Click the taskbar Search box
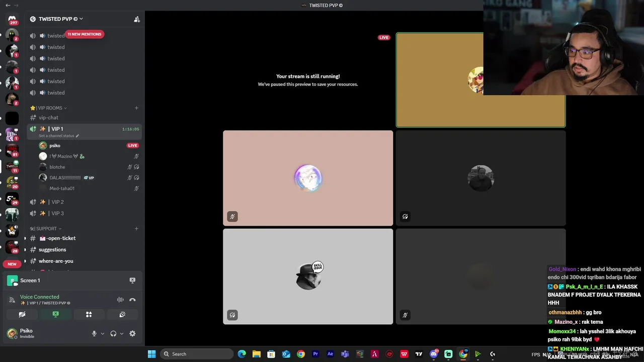 click(x=197, y=354)
